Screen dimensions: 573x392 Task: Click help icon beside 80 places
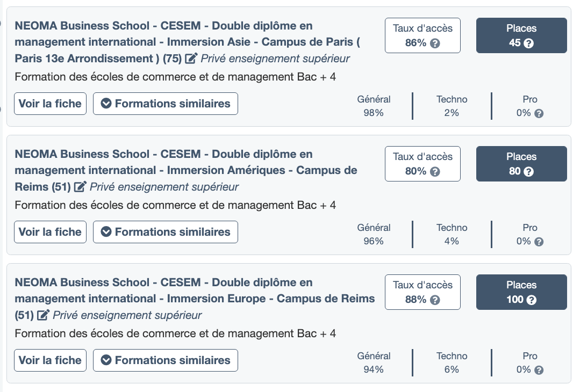(528, 172)
